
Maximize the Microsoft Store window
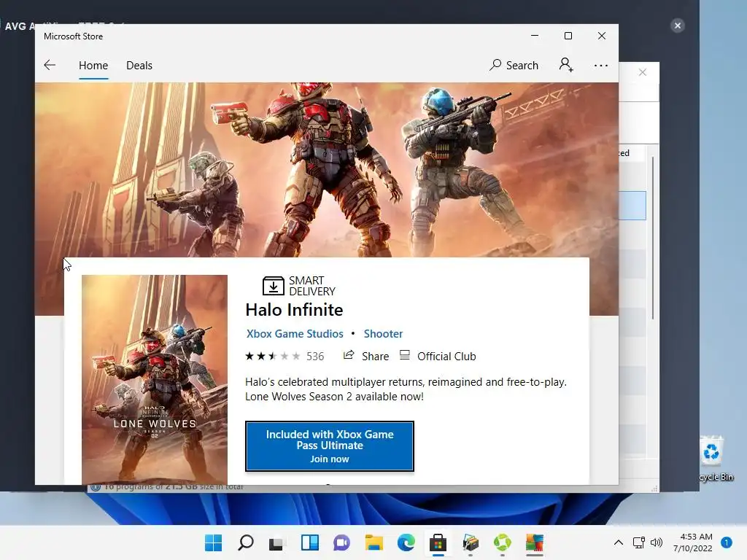tap(568, 36)
